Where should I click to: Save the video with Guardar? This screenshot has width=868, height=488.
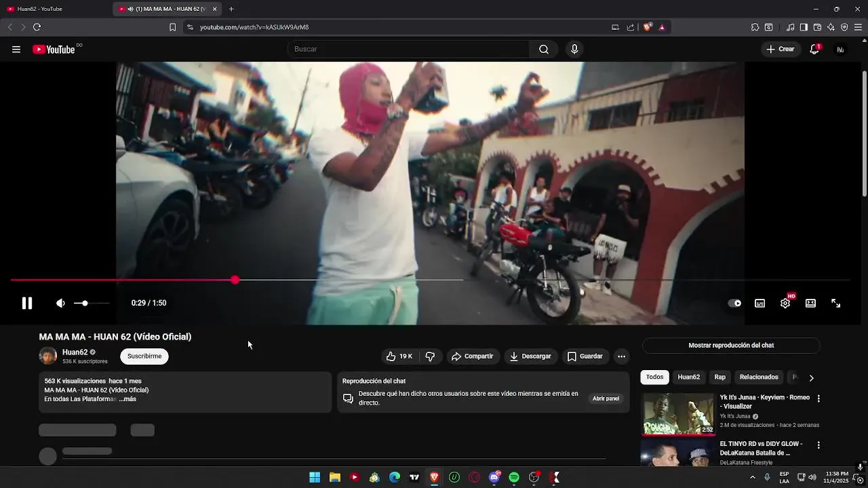coord(585,356)
